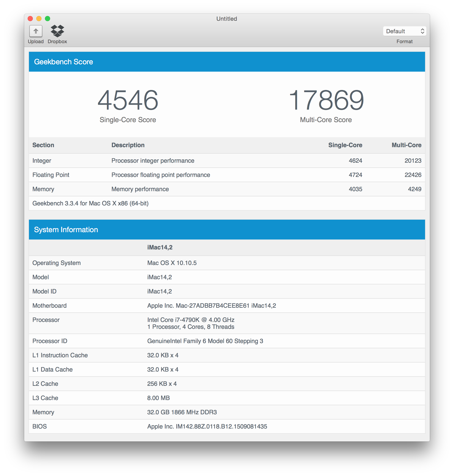Select the Integer performance row
The height and width of the screenshot is (476, 454).
pyautogui.click(x=152, y=161)
